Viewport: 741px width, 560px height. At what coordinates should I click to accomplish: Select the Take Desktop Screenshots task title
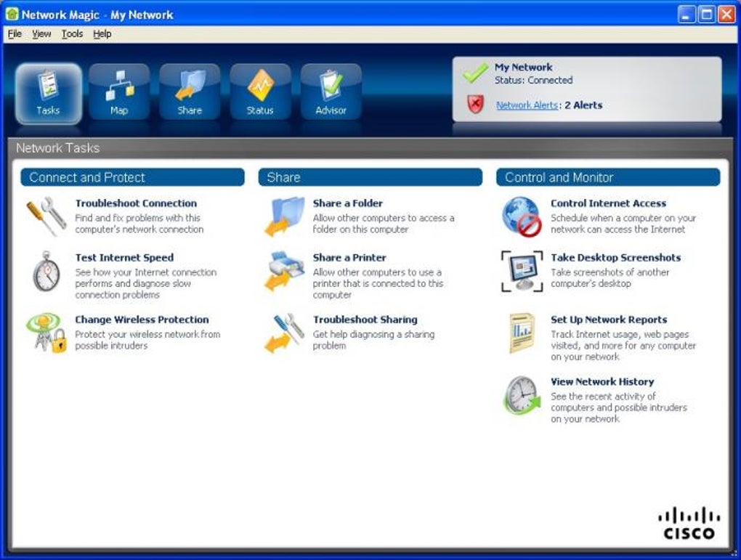(616, 258)
